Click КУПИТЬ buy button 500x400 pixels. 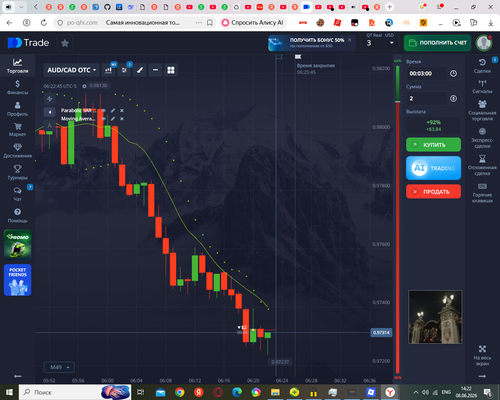click(x=433, y=145)
